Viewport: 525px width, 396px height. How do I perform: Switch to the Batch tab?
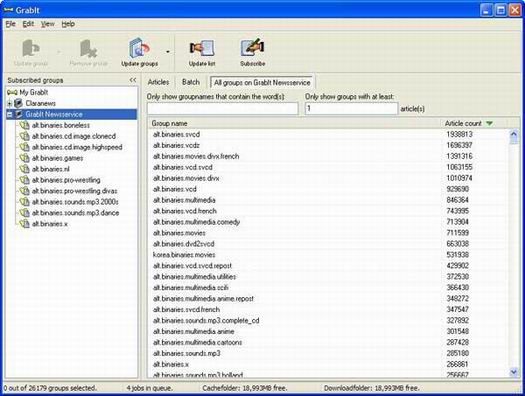191,82
